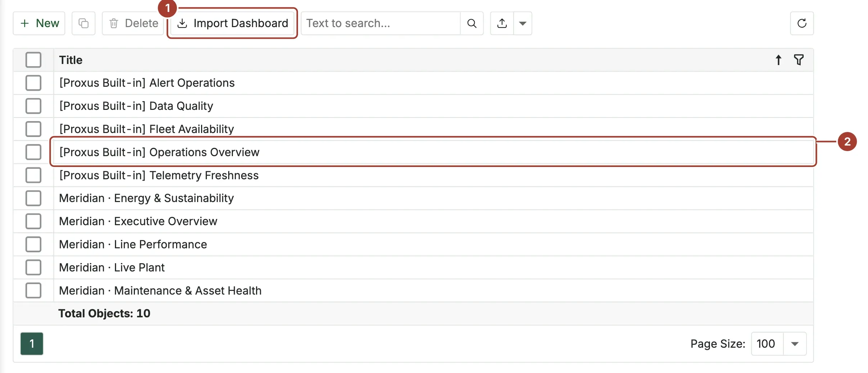The image size is (868, 373).
Task: Click the New dashboard button
Action: [39, 23]
